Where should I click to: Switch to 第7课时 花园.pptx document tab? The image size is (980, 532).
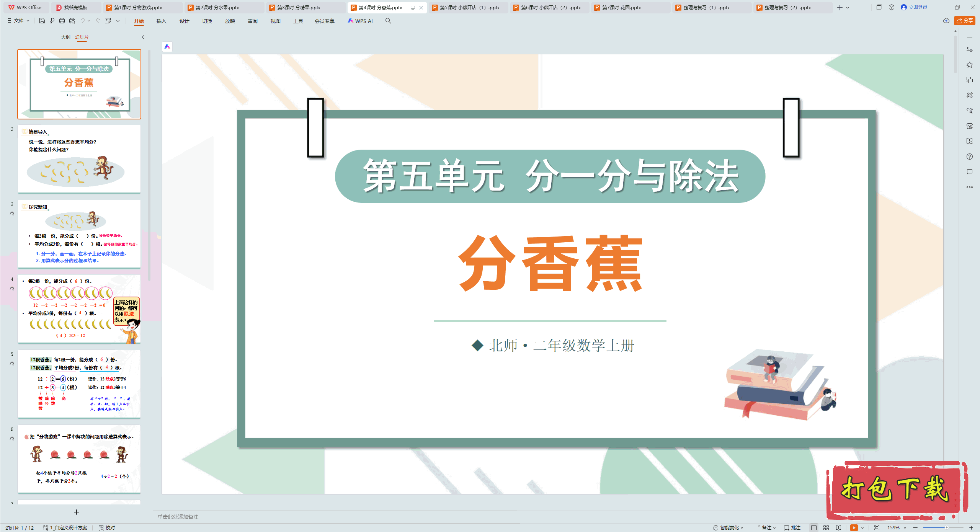click(621, 7)
